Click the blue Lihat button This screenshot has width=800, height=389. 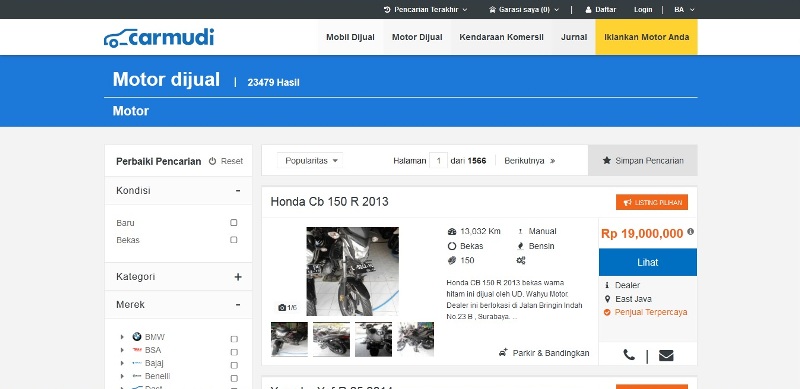click(647, 262)
